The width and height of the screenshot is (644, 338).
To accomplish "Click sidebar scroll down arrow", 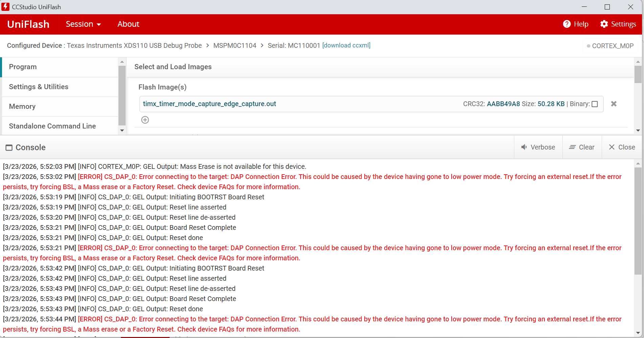I will [122, 131].
